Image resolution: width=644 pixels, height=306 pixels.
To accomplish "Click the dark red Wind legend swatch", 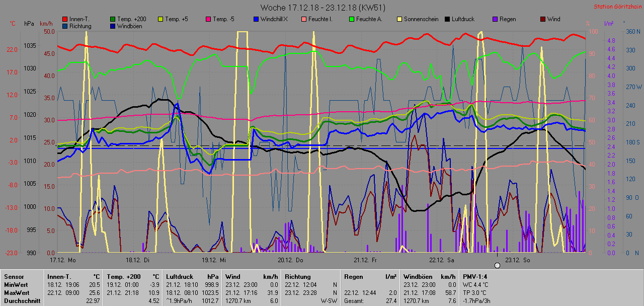I will (x=543, y=19).
